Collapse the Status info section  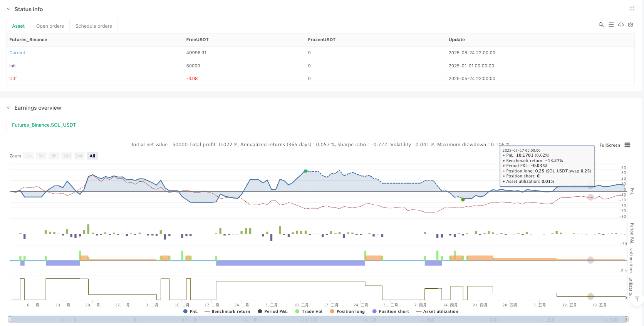[8, 9]
